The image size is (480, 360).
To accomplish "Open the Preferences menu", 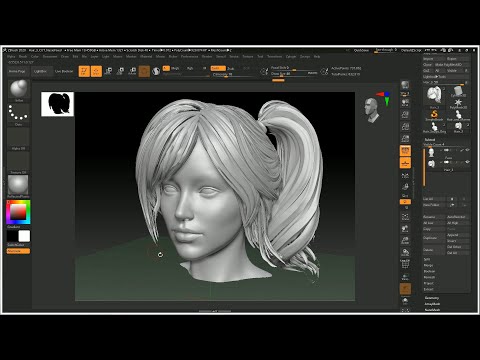I will (x=189, y=57).
